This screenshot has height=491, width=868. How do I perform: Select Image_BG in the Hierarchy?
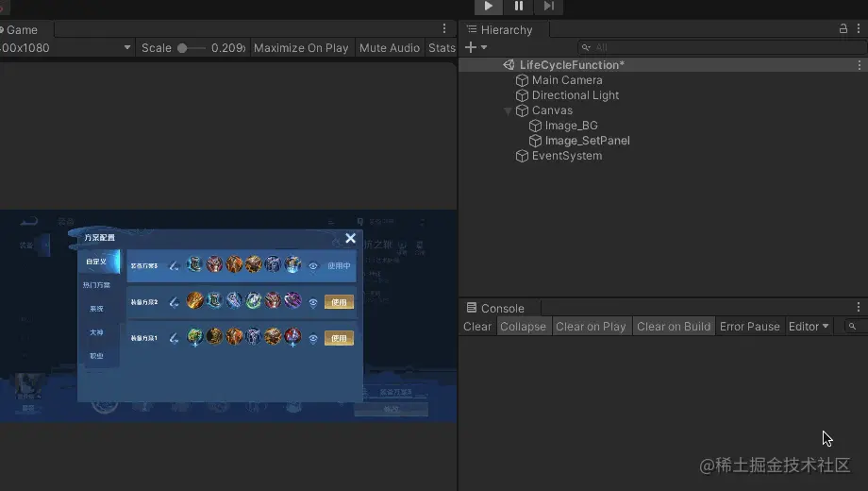(x=572, y=126)
